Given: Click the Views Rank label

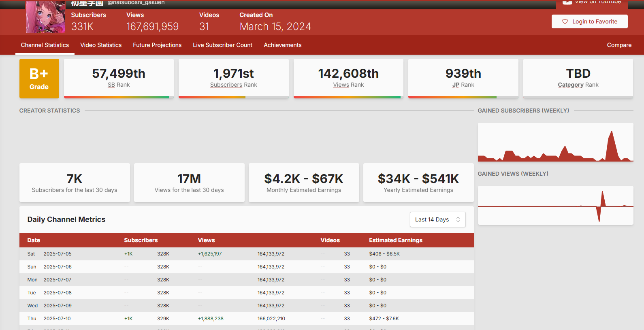Looking at the screenshot, I should point(348,85).
